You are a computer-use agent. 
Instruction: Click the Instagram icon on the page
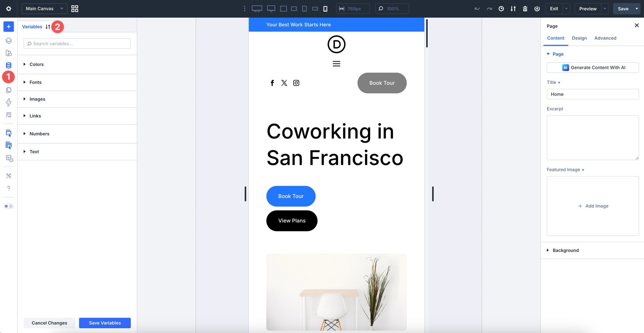(296, 83)
